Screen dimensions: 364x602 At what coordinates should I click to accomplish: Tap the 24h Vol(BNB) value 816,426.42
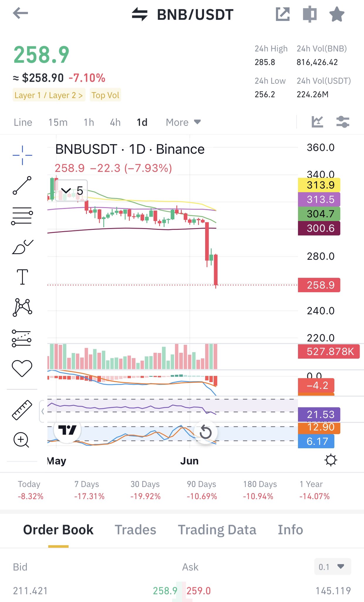(x=317, y=62)
